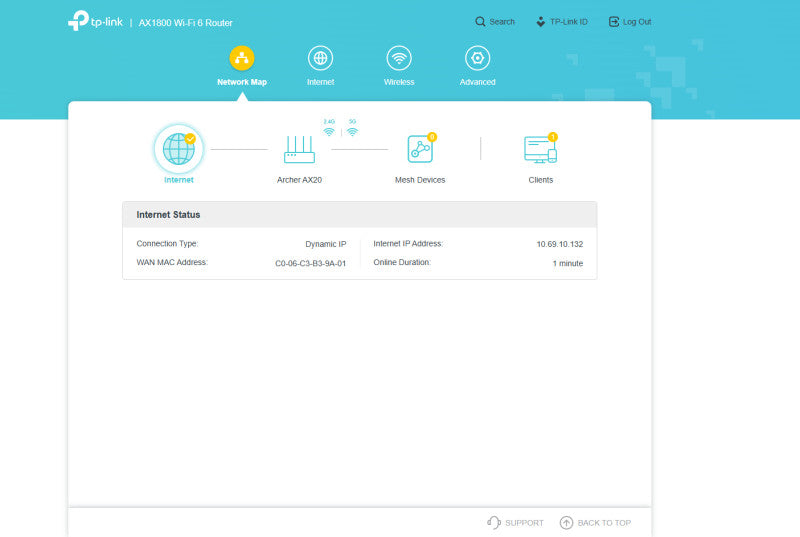Open the TP-Link ID link text
The image size is (800, 537).
click(569, 22)
